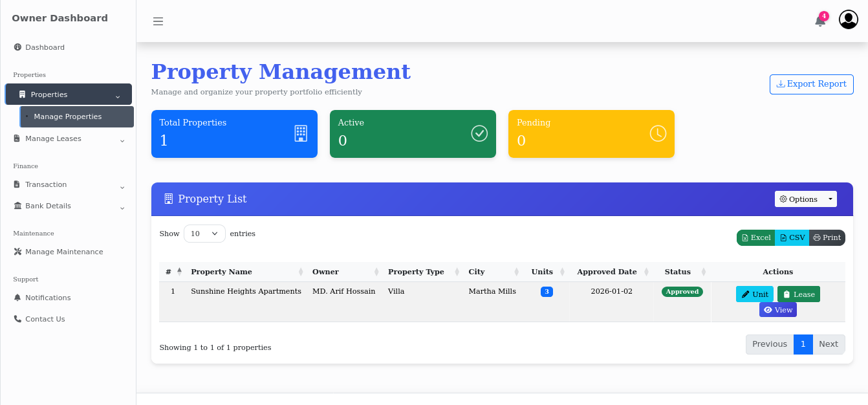The image size is (868, 405).
Task: Toggle sort order on Approved Date
Action: [607, 272]
